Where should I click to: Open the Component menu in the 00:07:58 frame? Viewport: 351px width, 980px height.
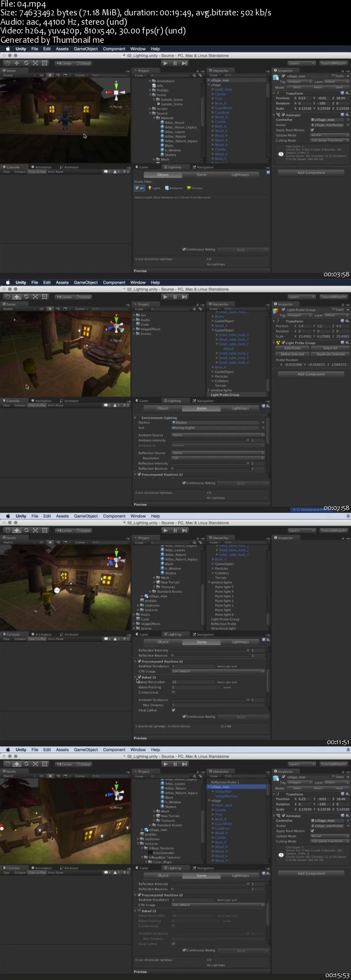pos(114,282)
